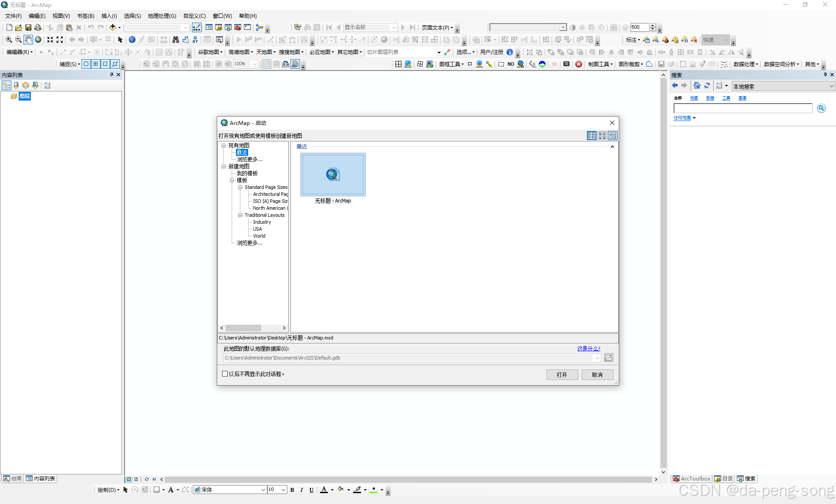The image size is (836, 504).
Task: Click the 'What is this?' link
Action: coord(588,349)
